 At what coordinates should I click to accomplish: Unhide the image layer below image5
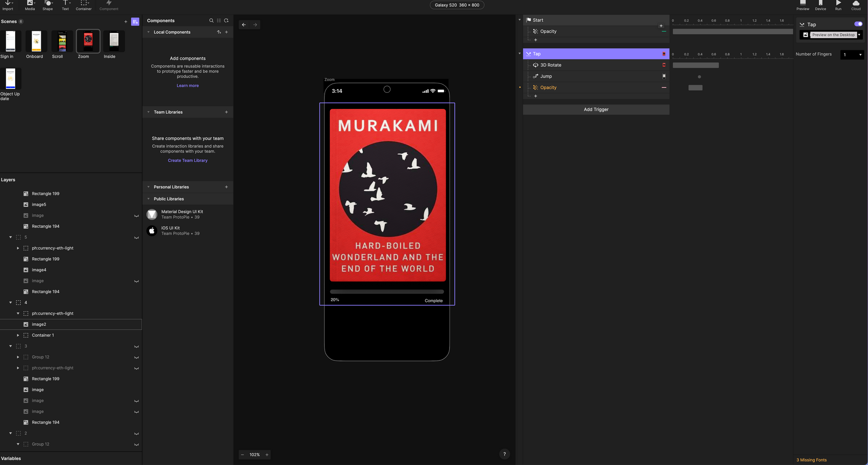pos(136,216)
